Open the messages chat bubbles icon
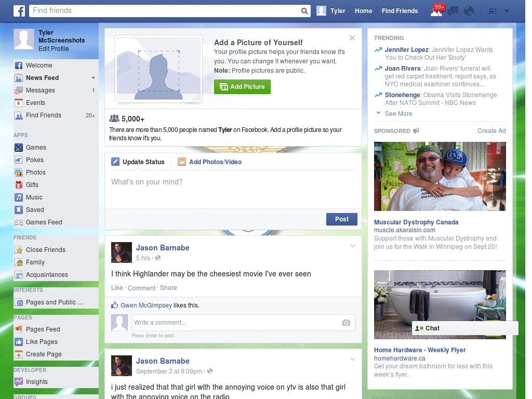This screenshot has width=532, height=399. 453,11
